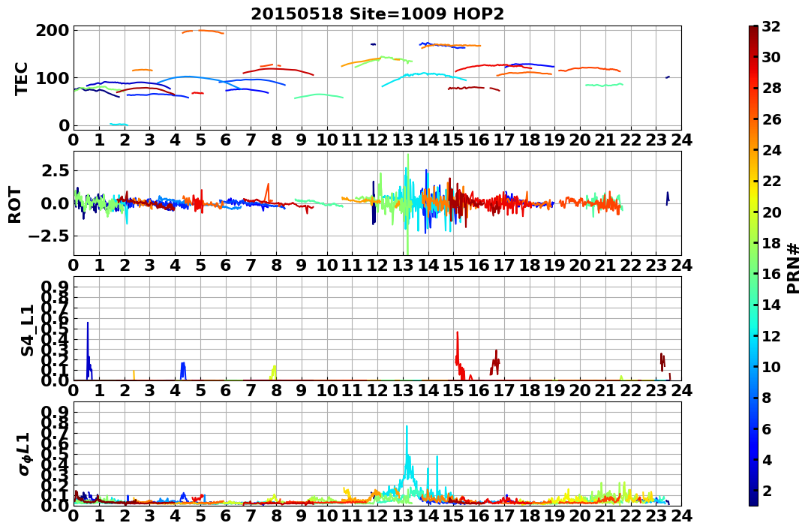808x532 pixels.
Task: Click colorbar tick label 32
Action: point(771,26)
